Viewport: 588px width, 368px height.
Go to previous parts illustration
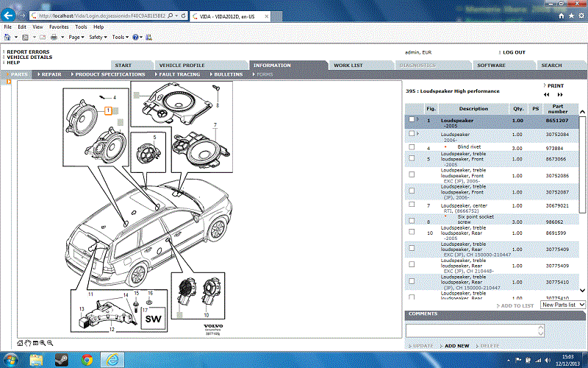pyautogui.click(x=547, y=95)
